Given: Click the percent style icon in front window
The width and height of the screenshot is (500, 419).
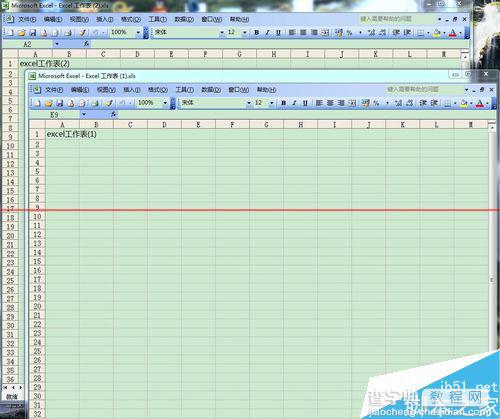Looking at the screenshot, I should [x=376, y=103].
